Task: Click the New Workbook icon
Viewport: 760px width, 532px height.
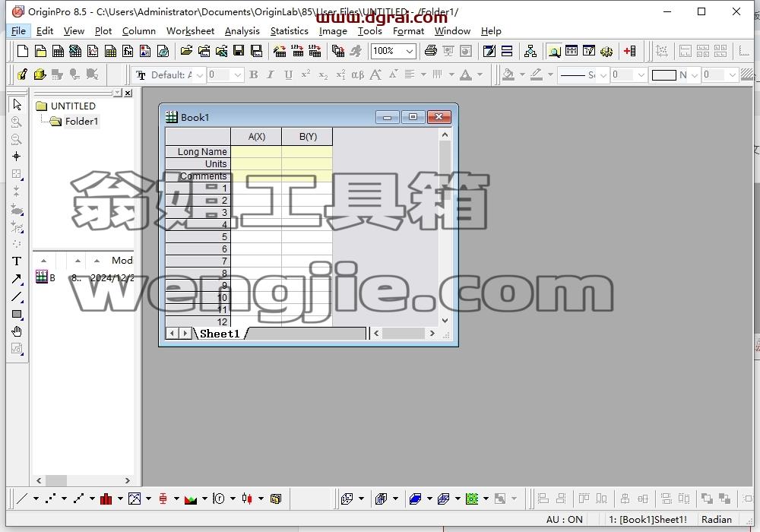Action: tap(58, 51)
